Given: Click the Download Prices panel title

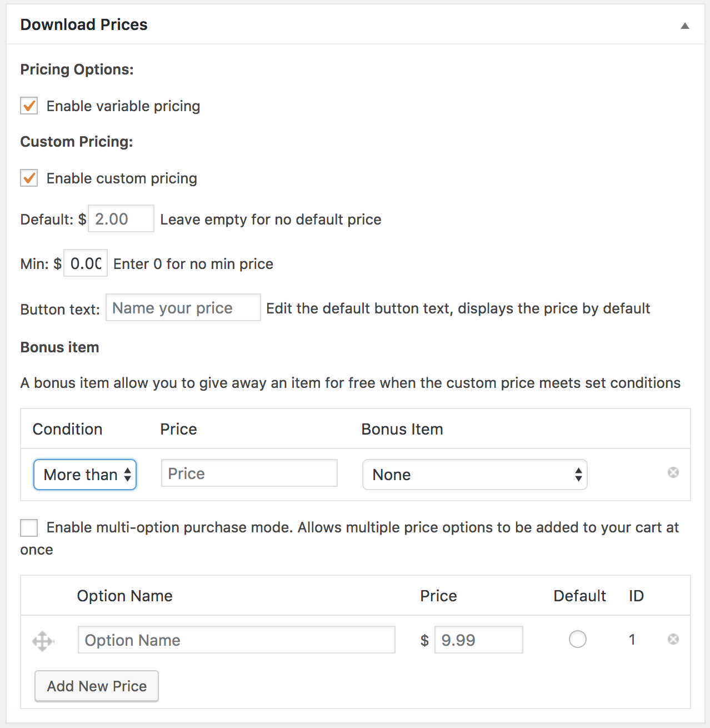Looking at the screenshot, I should click(84, 24).
